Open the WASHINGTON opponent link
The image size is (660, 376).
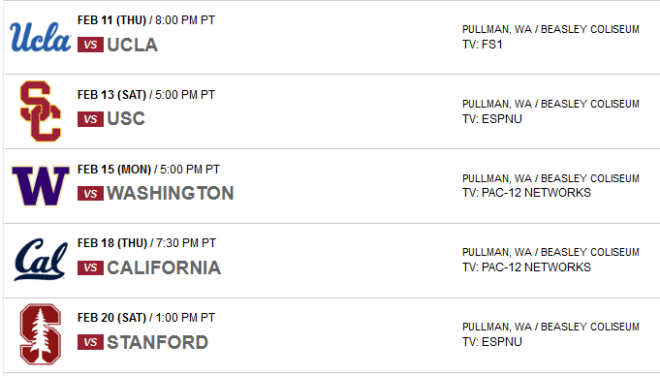point(170,193)
